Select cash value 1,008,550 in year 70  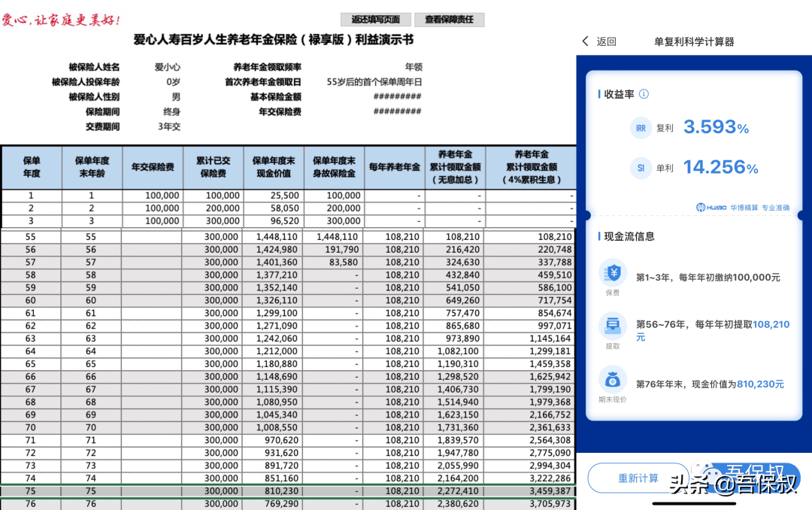[272, 427]
